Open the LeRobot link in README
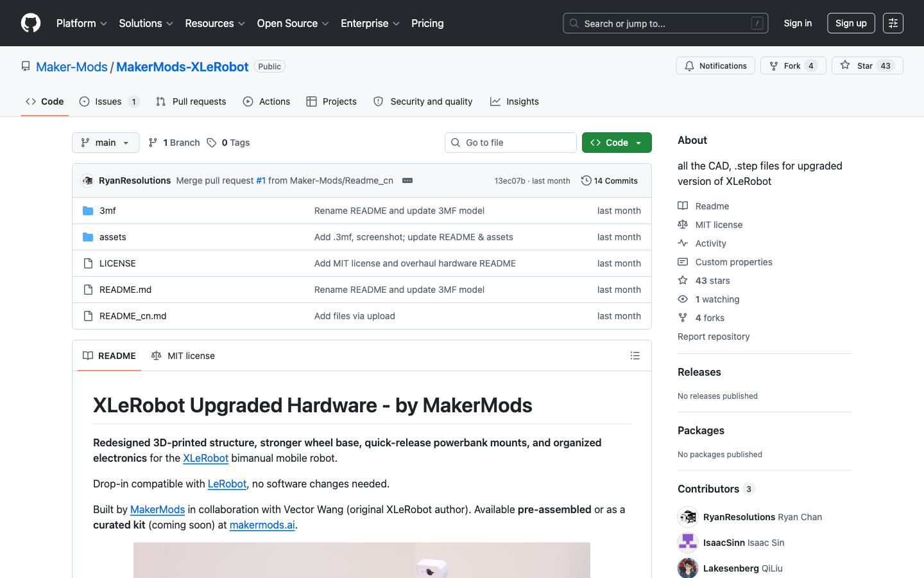Screen dimensions: 924x578 227,484
